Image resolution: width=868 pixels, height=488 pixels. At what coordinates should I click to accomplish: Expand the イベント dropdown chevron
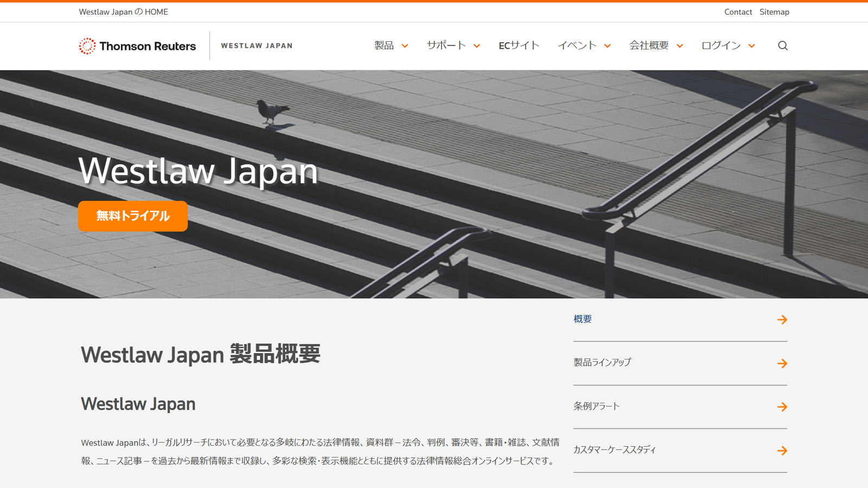tap(608, 46)
